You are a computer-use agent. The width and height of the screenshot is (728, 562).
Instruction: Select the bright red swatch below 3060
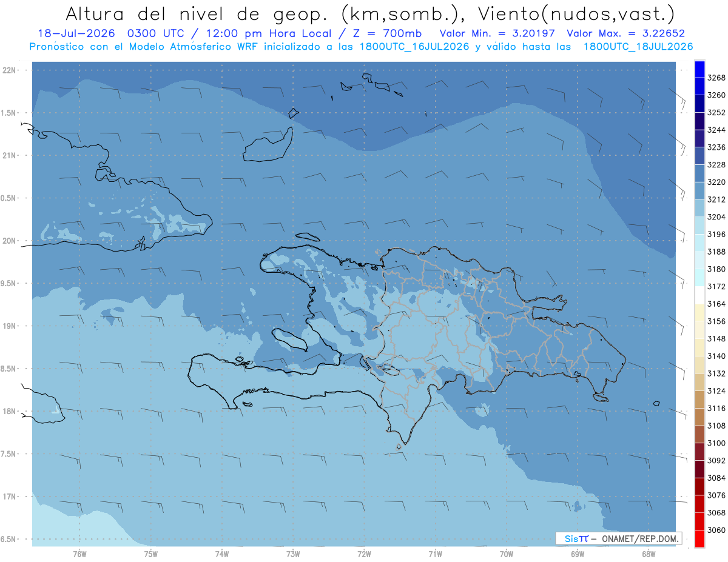[699, 538]
